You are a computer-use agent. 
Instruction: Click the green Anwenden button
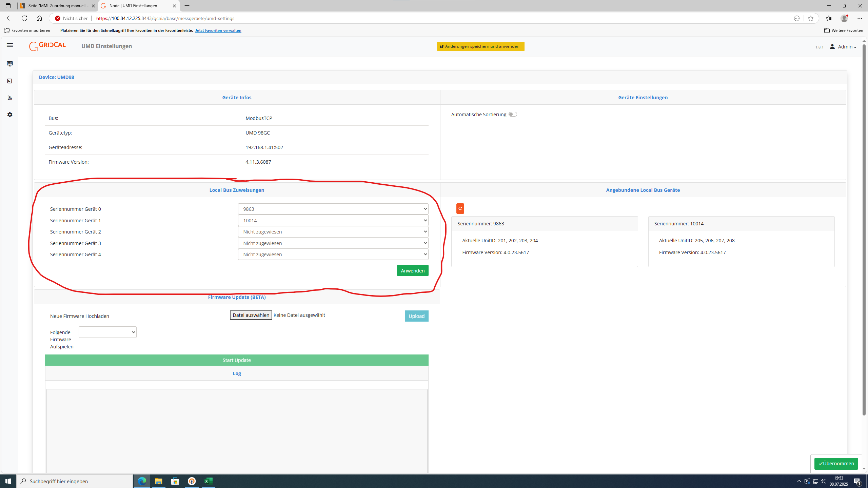(412, 270)
